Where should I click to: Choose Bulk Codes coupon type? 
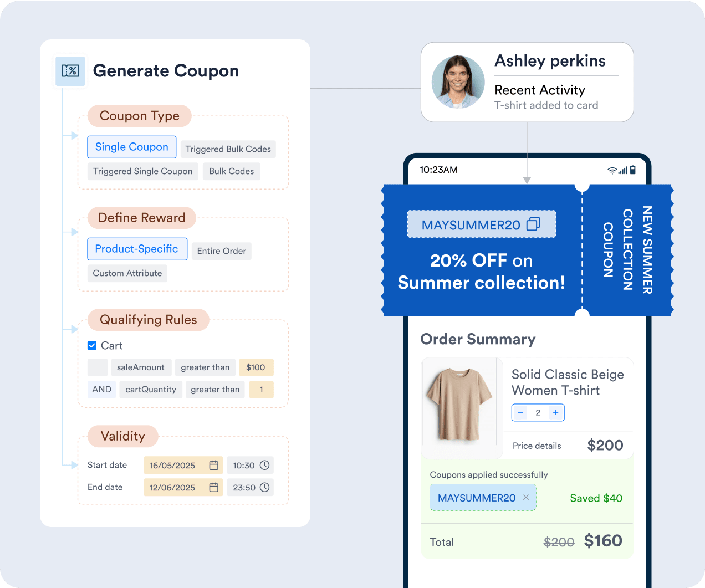pos(232,171)
